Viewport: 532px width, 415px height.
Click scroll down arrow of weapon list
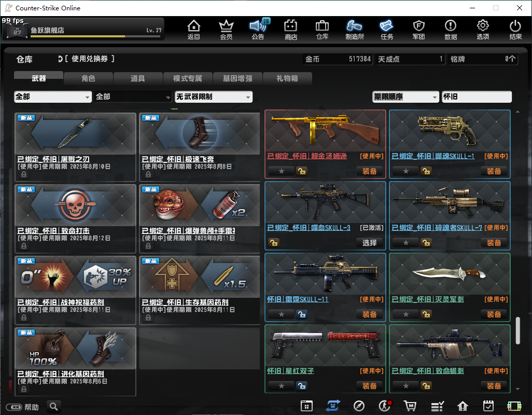coord(517,389)
